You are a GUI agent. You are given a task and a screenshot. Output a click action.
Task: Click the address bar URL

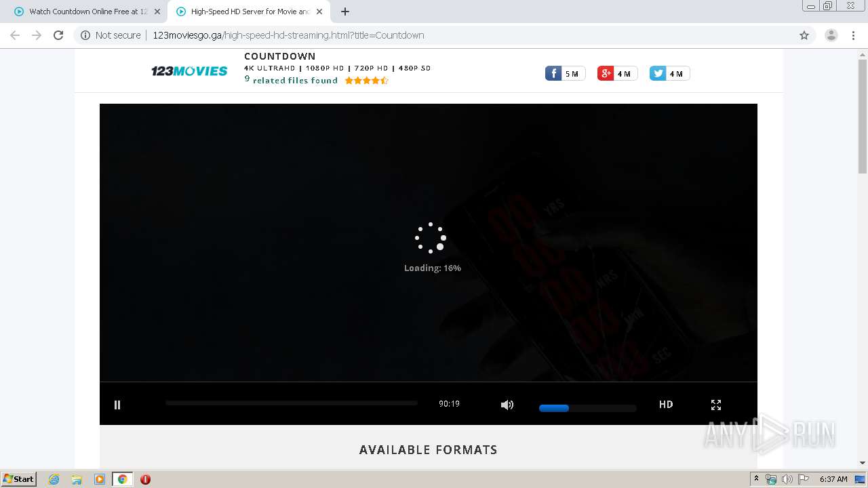point(289,35)
